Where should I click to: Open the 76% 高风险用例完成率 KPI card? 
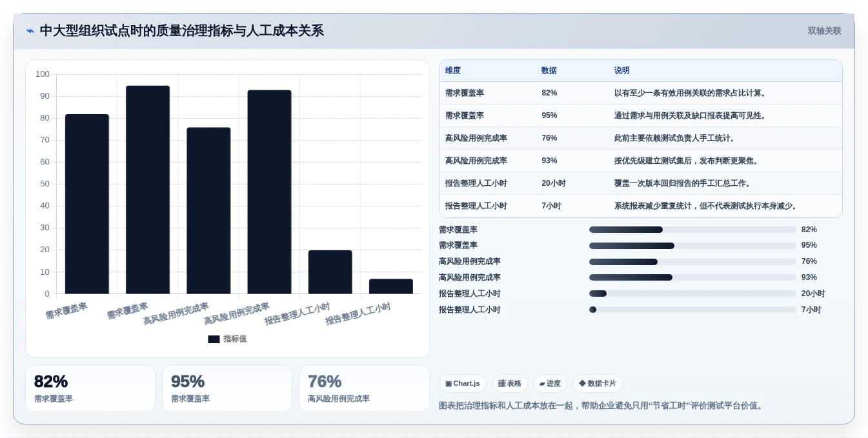[364, 388]
